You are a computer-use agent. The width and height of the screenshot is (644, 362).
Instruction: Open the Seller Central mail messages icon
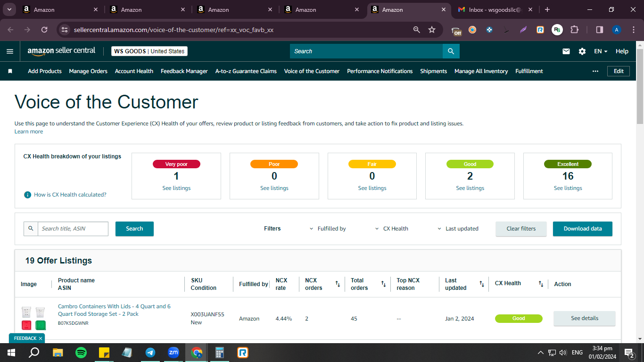point(566,51)
